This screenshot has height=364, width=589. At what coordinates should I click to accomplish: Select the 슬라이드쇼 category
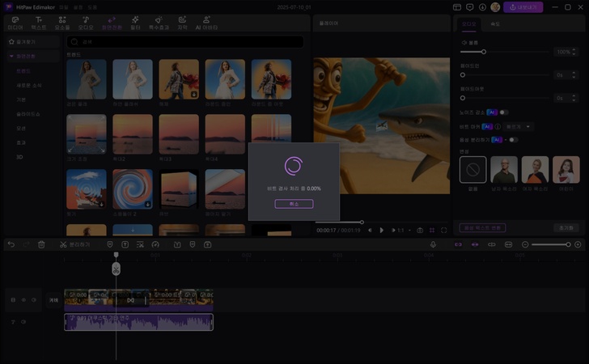pos(28,114)
